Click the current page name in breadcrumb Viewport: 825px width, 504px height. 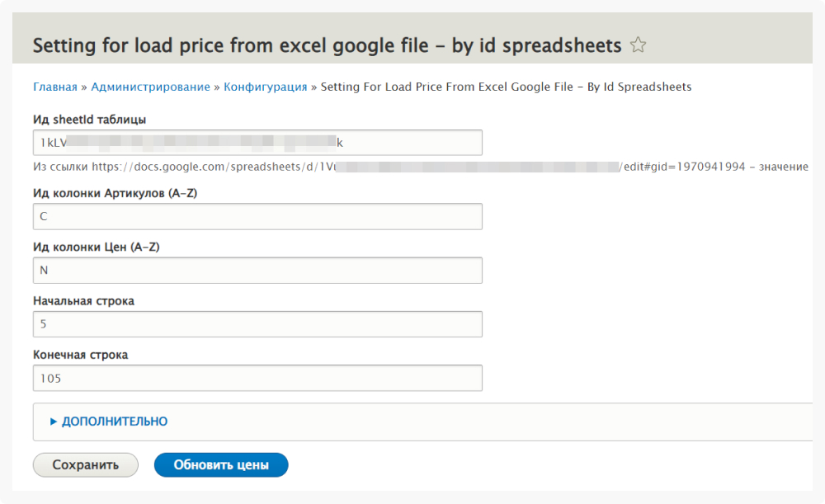tap(506, 87)
